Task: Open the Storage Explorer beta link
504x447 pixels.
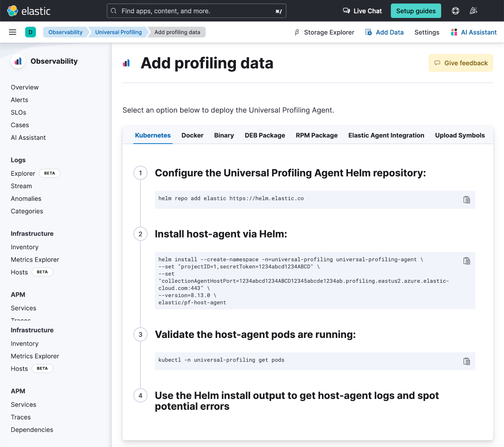Action: point(324,32)
